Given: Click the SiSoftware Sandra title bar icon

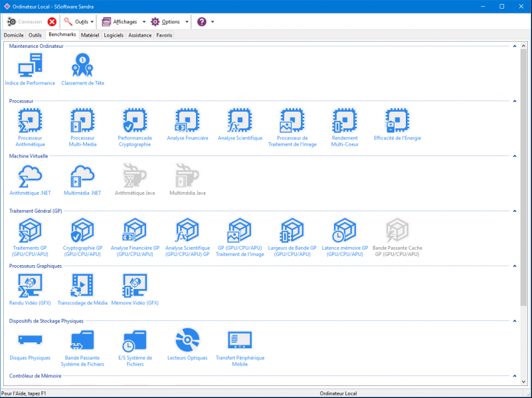Looking at the screenshot, I should tap(7, 7).
